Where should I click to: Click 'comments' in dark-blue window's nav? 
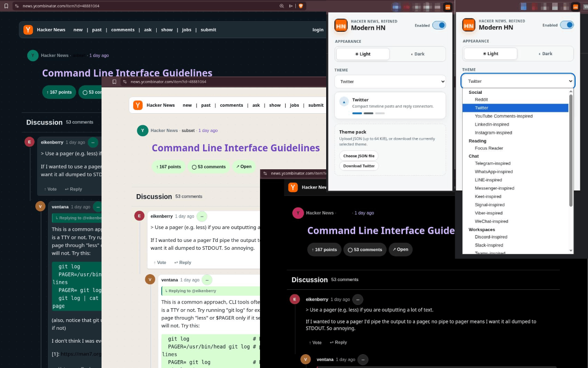point(123,30)
